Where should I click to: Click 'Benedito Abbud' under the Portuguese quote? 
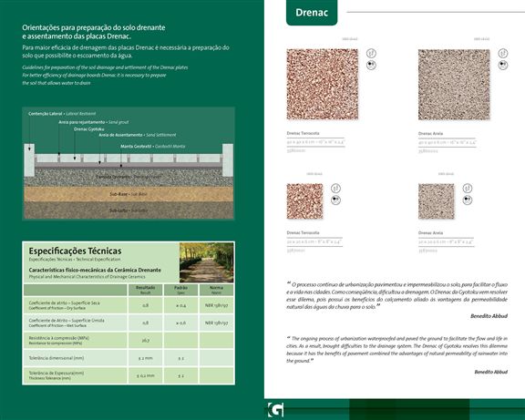click(x=489, y=316)
